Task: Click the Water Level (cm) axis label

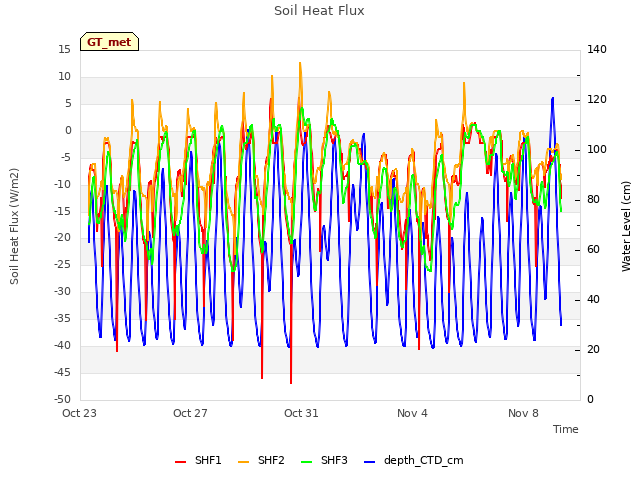Action: (x=626, y=226)
